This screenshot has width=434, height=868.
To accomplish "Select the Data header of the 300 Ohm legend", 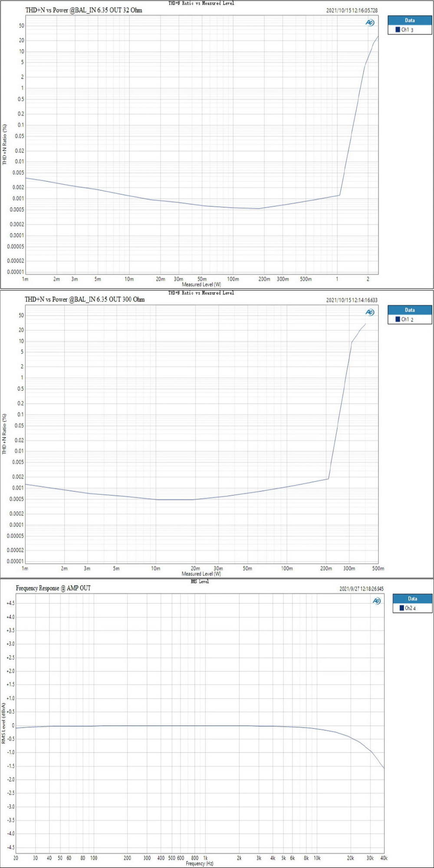I will (x=410, y=310).
